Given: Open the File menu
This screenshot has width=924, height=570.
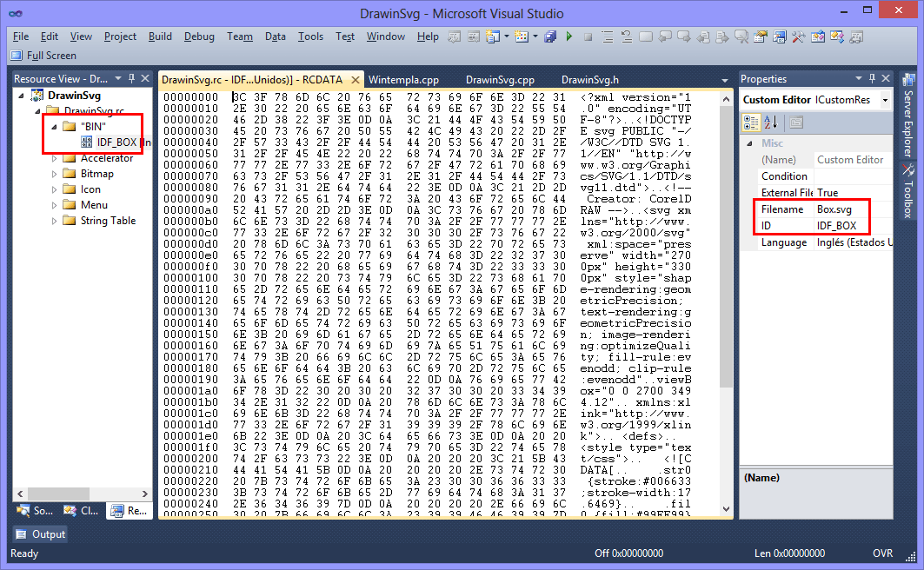Looking at the screenshot, I should click(21, 36).
